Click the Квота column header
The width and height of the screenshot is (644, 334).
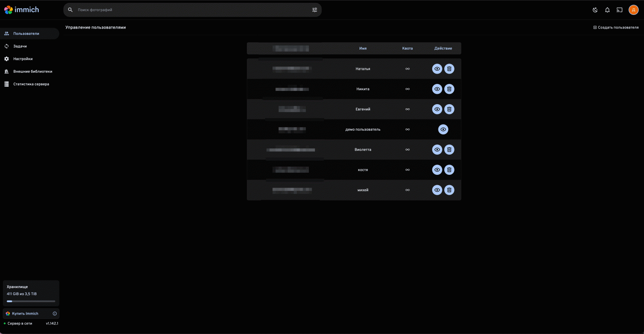(407, 48)
